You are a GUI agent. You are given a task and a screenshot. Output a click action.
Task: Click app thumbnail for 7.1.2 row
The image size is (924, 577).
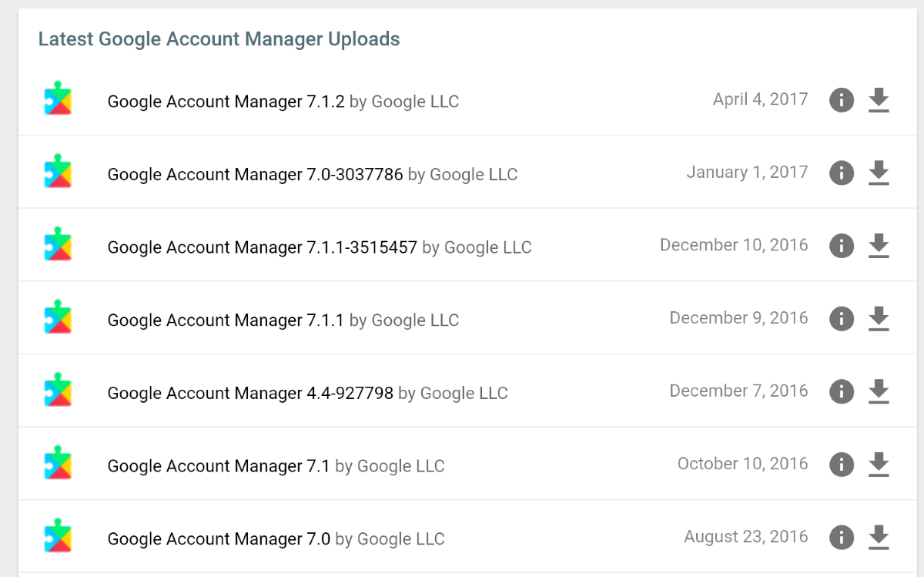pos(58,99)
